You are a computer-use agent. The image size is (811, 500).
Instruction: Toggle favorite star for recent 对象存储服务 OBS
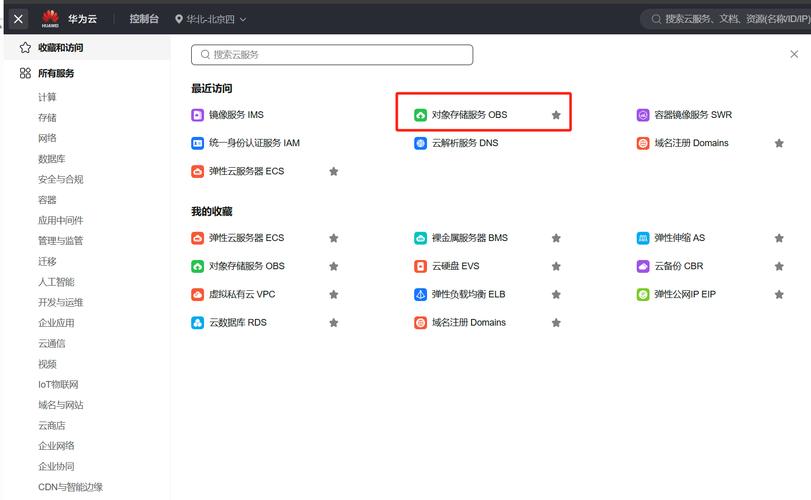(556, 115)
